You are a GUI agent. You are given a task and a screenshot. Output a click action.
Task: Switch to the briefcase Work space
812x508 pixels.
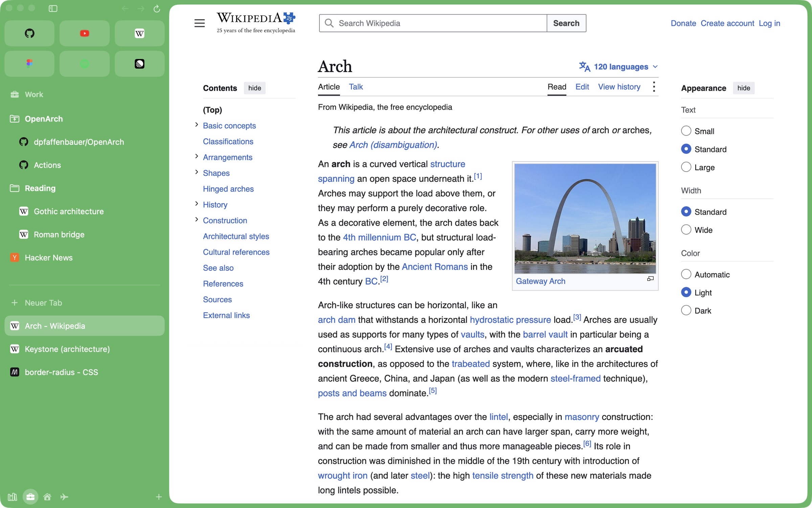pos(30,497)
